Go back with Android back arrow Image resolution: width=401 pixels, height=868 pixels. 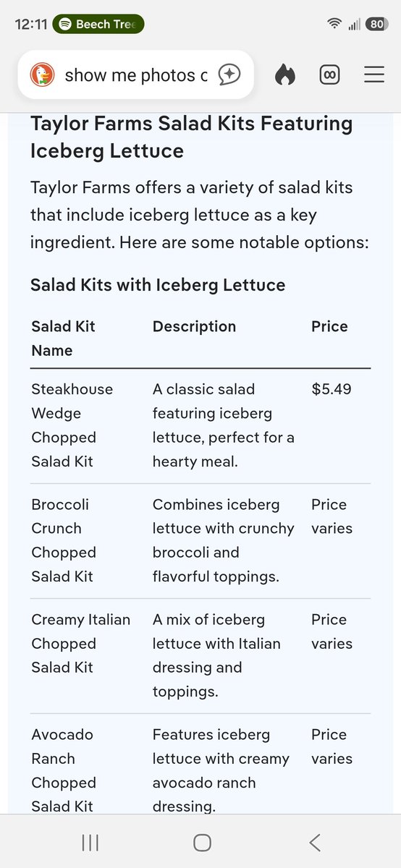click(x=314, y=842)
